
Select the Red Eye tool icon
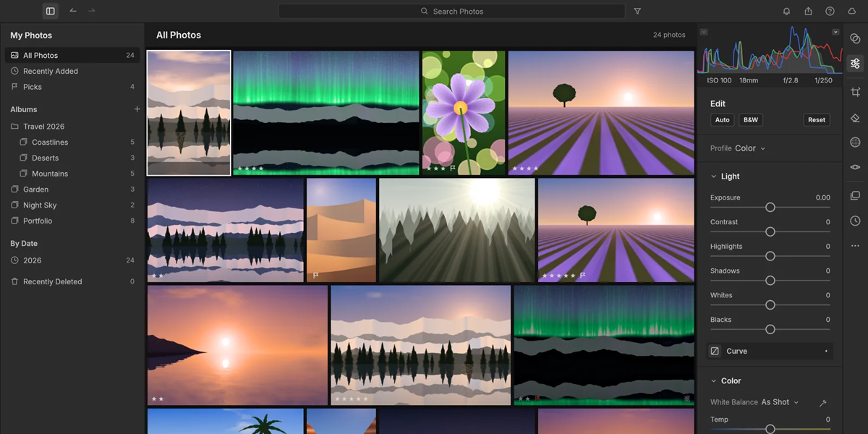click(855, 167)
